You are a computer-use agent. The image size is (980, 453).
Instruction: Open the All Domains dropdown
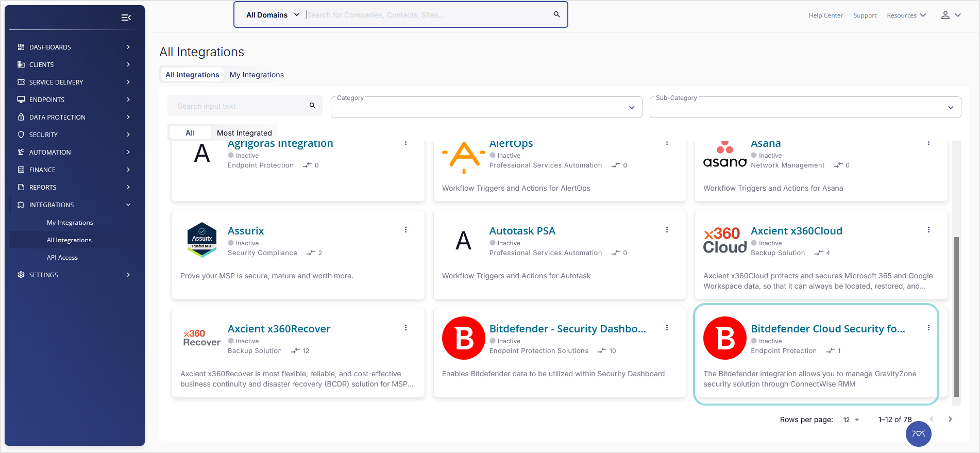pyautogui.click(x=273, y=15)
